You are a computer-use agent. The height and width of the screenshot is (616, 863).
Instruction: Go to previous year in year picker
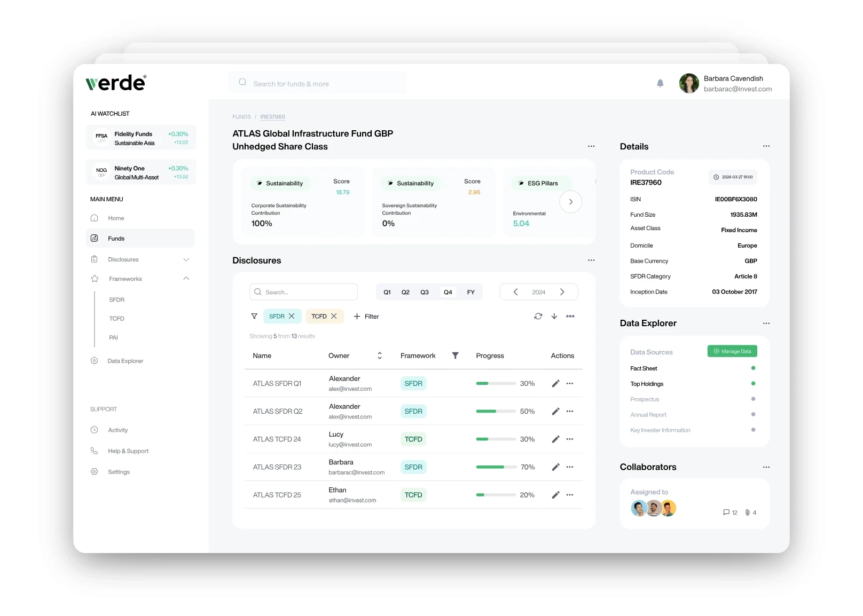(515, 292)
